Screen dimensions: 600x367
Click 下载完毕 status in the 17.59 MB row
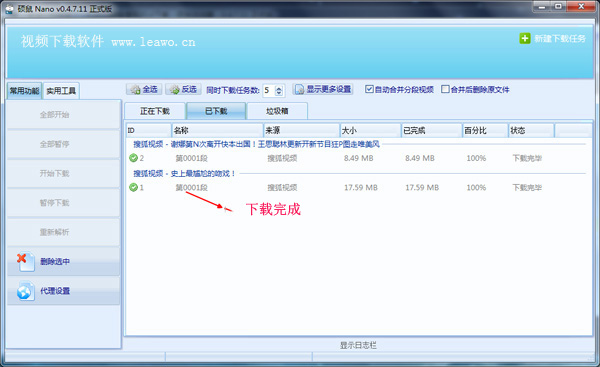click(527, 188)
